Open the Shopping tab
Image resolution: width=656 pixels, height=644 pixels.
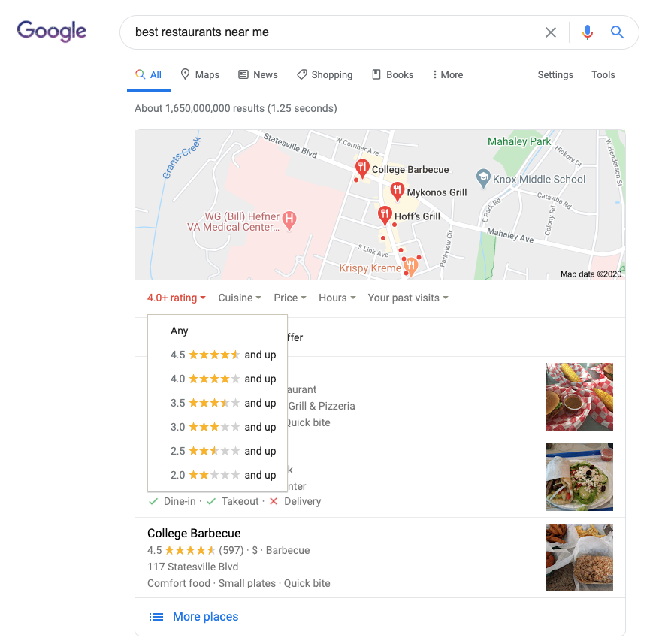(325, 74)
